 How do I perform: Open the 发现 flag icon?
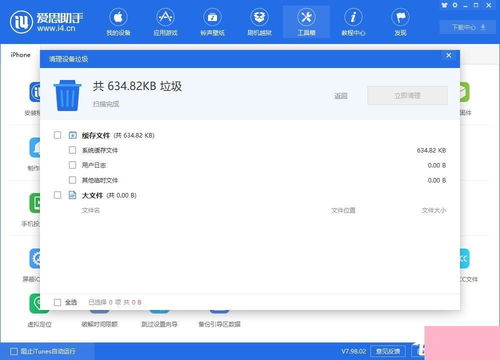400,17
